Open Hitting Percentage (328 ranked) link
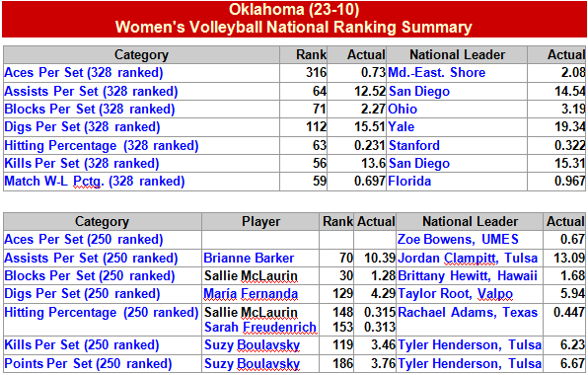 click(102, 145)
